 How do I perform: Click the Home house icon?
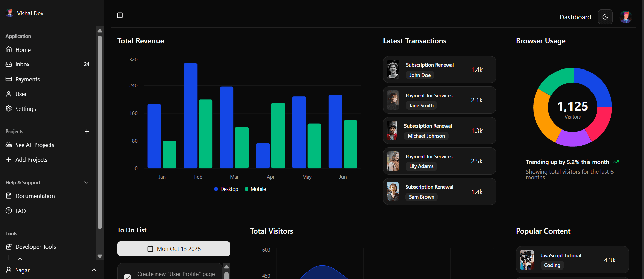coord(9,49)
